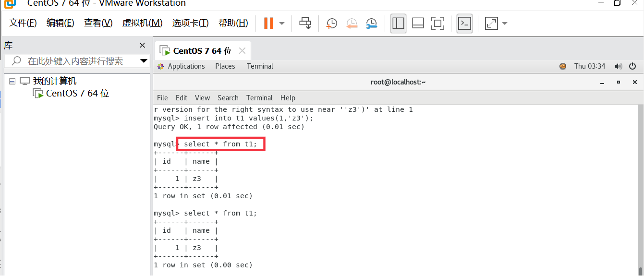This screenshot has height=276, width=644.
Task: Enter full screen mode icon
Action: coord(437,23)
